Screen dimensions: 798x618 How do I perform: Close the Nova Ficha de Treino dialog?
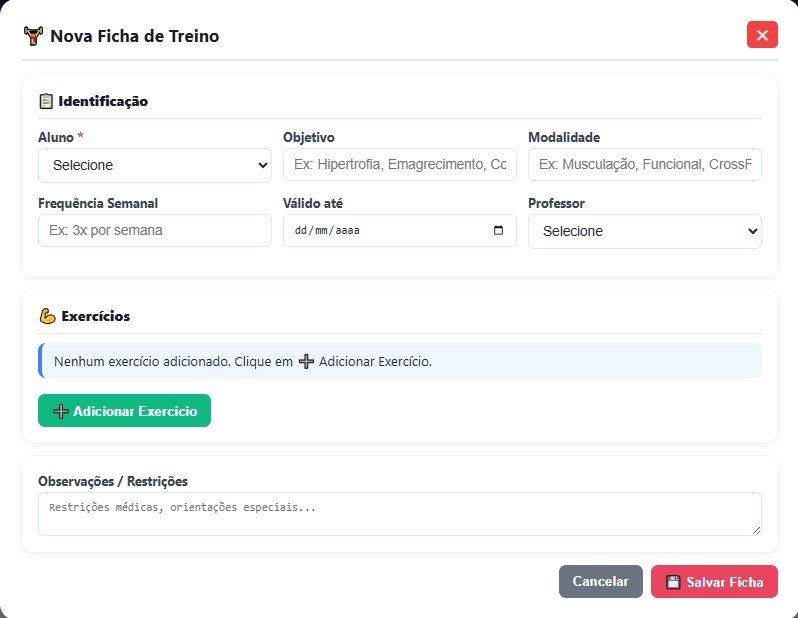pyautogui.click(x=762, y=35)
